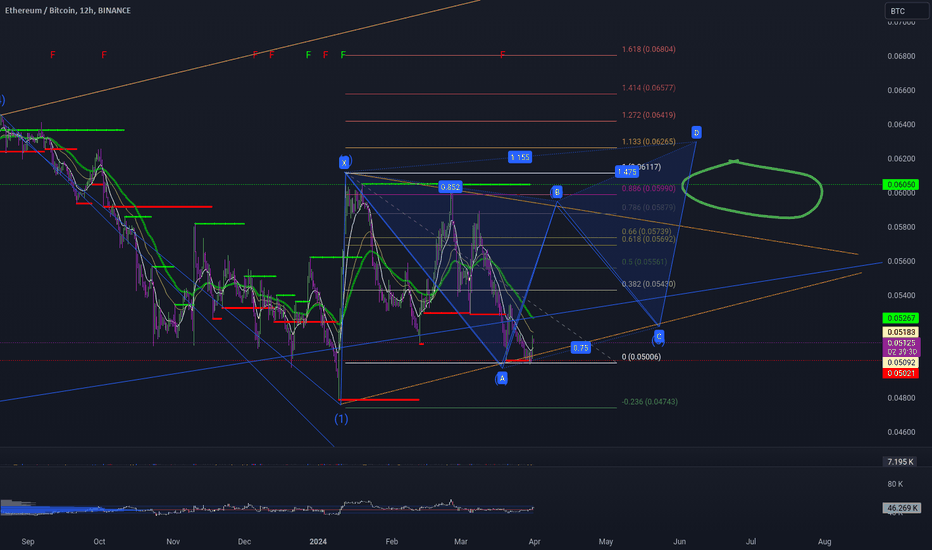Screen dimensions: 932x550
Task: Click the yellow 0.05183 price tag
Action: pos(901,332)
